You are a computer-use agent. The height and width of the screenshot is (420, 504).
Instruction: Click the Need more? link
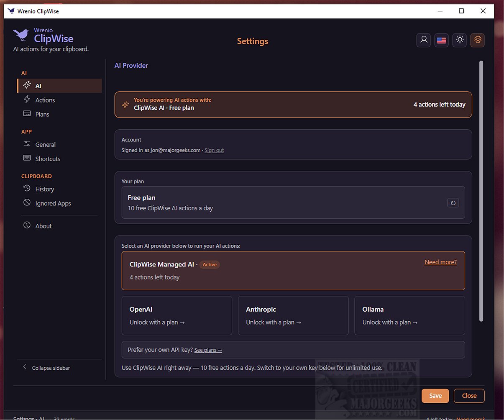pyautogui.click(x=440, y=262)
